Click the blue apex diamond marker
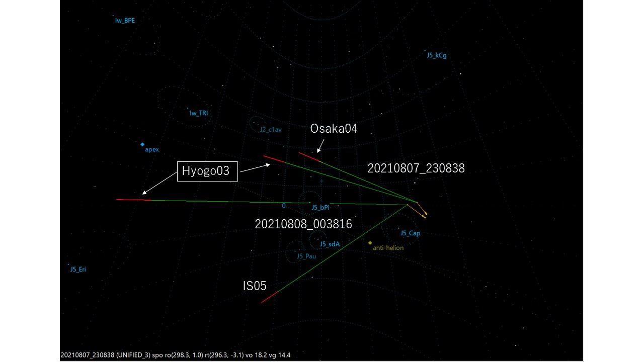The height and width of the screenshot is (362, 644). coord(142,144)
